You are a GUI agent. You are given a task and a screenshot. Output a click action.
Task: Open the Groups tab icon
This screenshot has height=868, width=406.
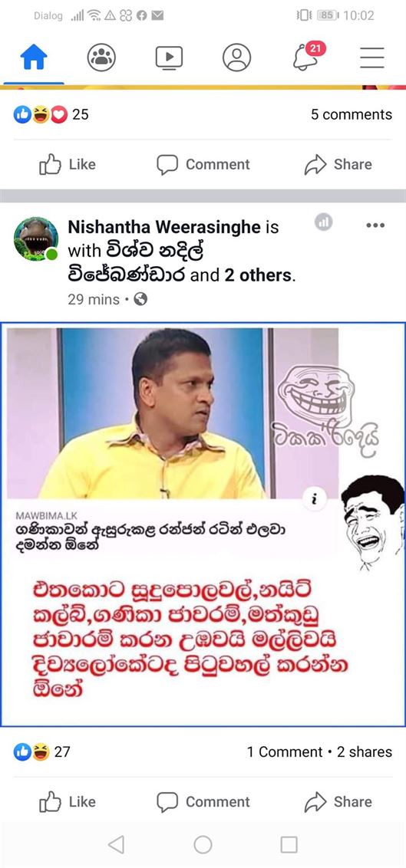101,57
